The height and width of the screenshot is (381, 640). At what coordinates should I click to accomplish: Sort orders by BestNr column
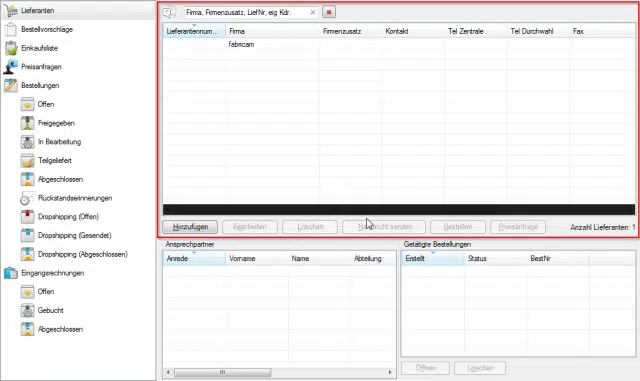[x=558, y=258]
